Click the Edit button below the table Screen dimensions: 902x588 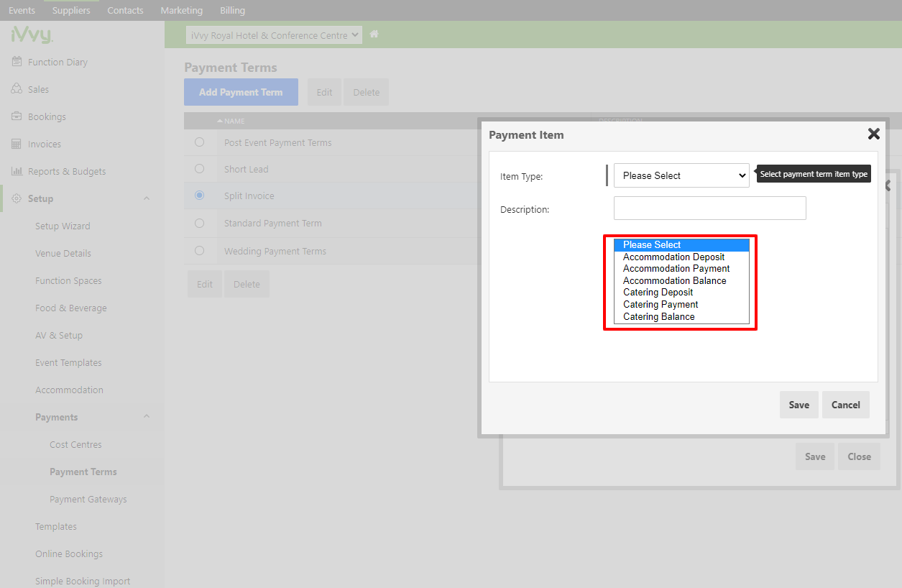[x=205, y=284]
